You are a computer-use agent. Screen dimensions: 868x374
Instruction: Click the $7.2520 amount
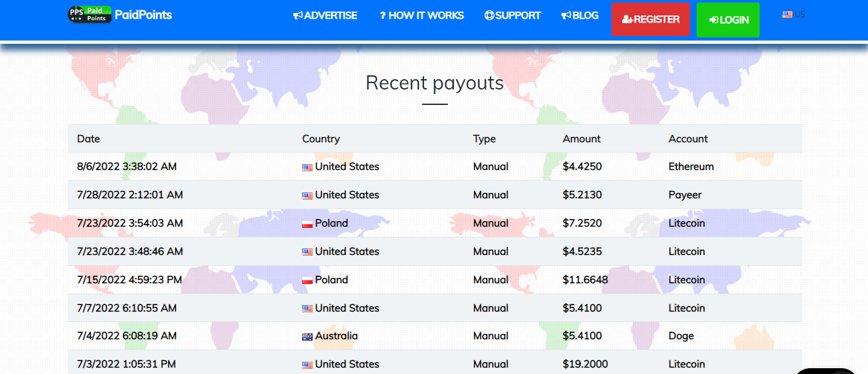(583, 223)
